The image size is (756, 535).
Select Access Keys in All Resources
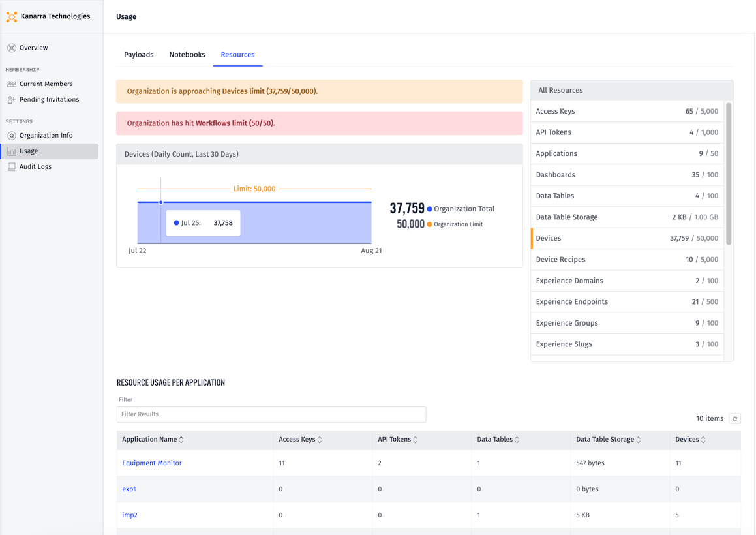[627, 112]
